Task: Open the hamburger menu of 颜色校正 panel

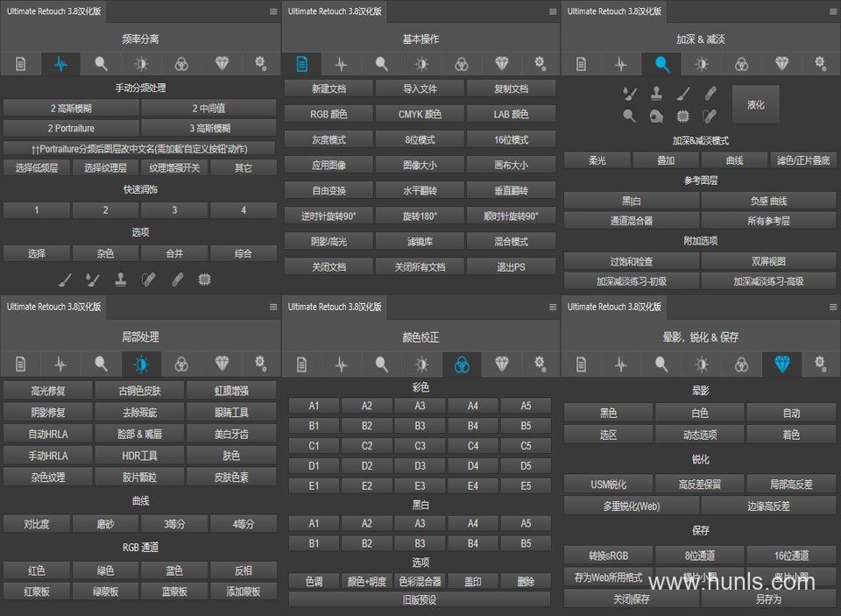Action: [x=553, y=307]
